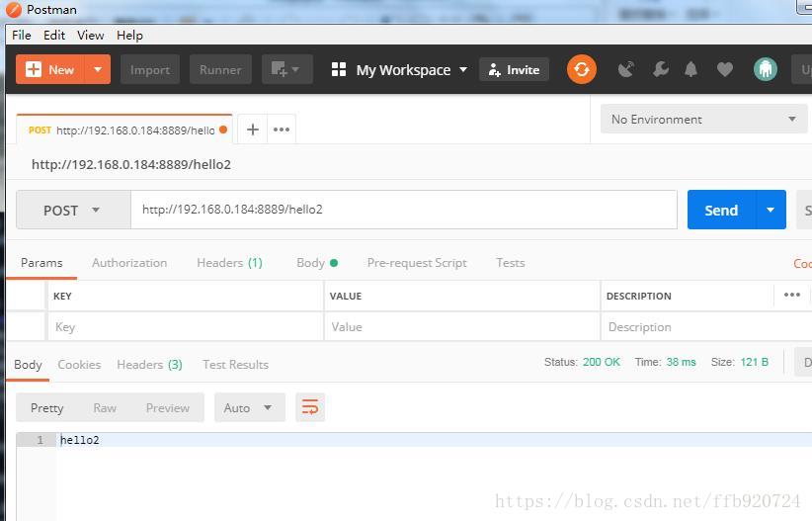Select Raw response view

pos(105,407)
